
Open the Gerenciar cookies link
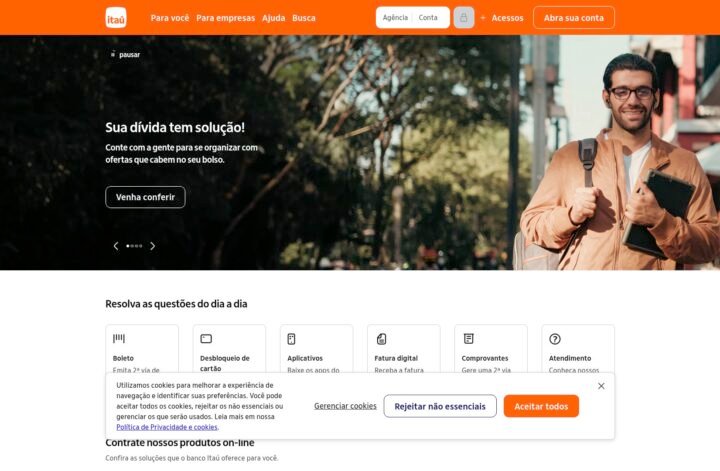pyautogui.click(x=345, y=406)
